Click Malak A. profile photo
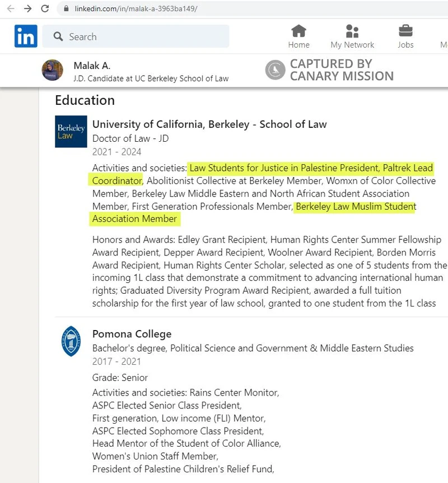 52,70
